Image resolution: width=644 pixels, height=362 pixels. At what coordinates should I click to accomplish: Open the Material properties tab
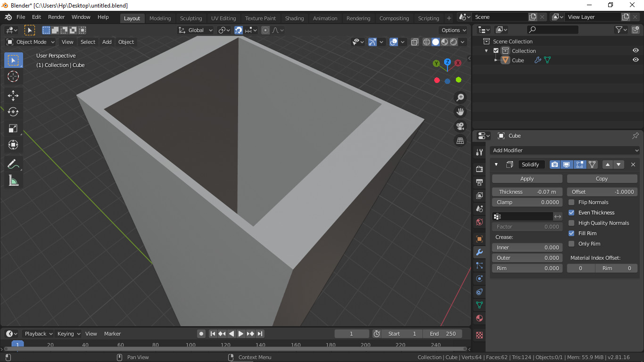click(479, 318)
